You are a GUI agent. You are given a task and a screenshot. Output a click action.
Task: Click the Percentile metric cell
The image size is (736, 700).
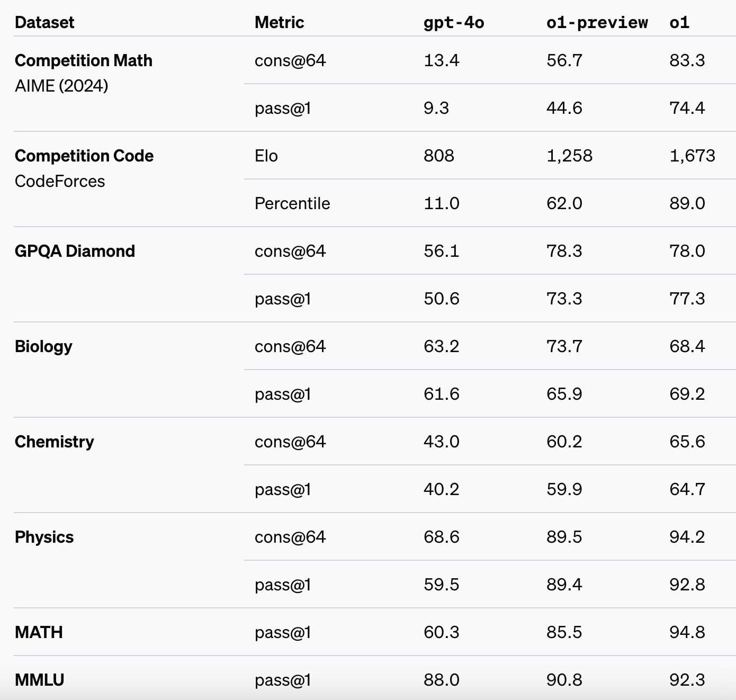(x=292, y=203)
